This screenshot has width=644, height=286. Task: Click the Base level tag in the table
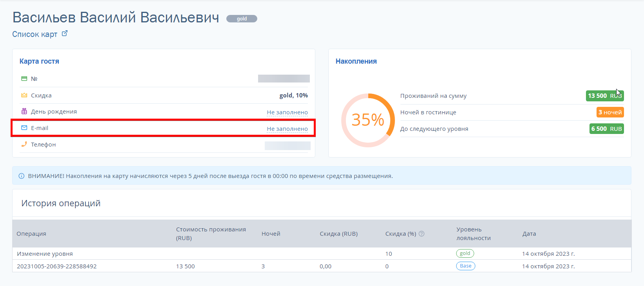(466, 266)
